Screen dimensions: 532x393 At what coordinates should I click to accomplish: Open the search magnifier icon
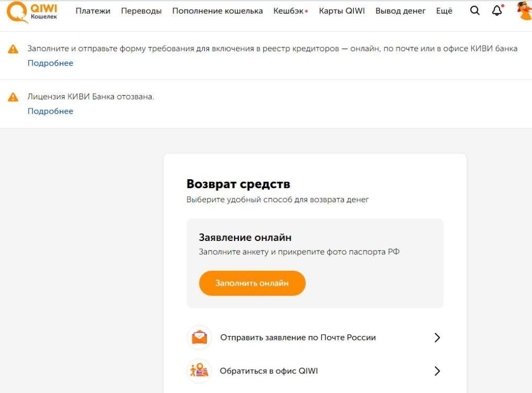(x=475, y=11)
